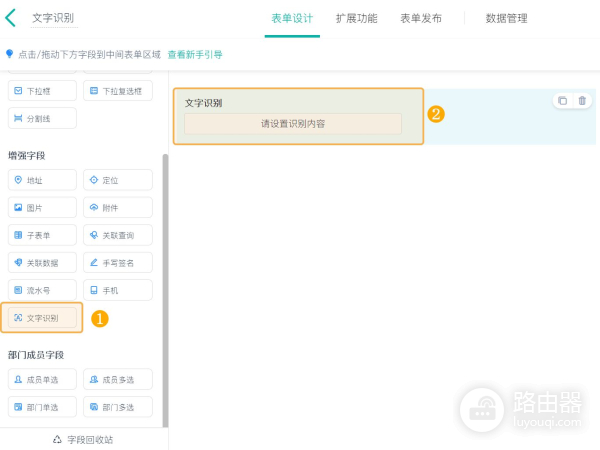Image resolution: width=600 pixels, height=450 pixels.
Task: Click 请设置识别内容 in the form
Action: pos(293,124)
